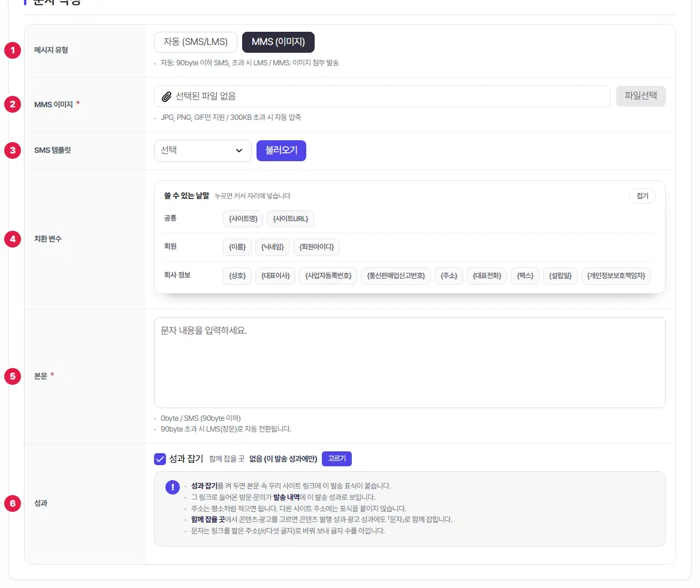Insert the {사이트명} variable
Screen dimensions: 700x588
coord(243,219)
